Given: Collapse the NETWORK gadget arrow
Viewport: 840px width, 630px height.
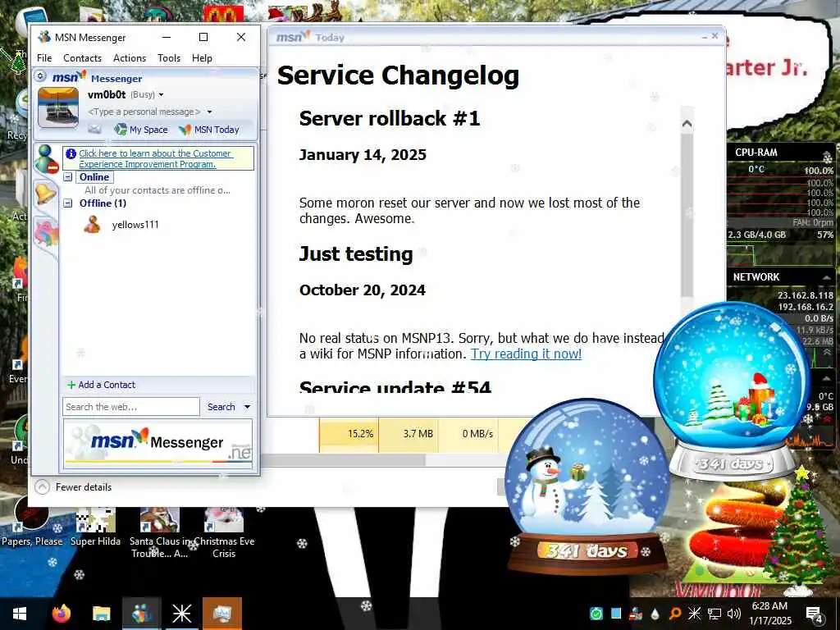Looking at the screenshot, I should (827, 276).
